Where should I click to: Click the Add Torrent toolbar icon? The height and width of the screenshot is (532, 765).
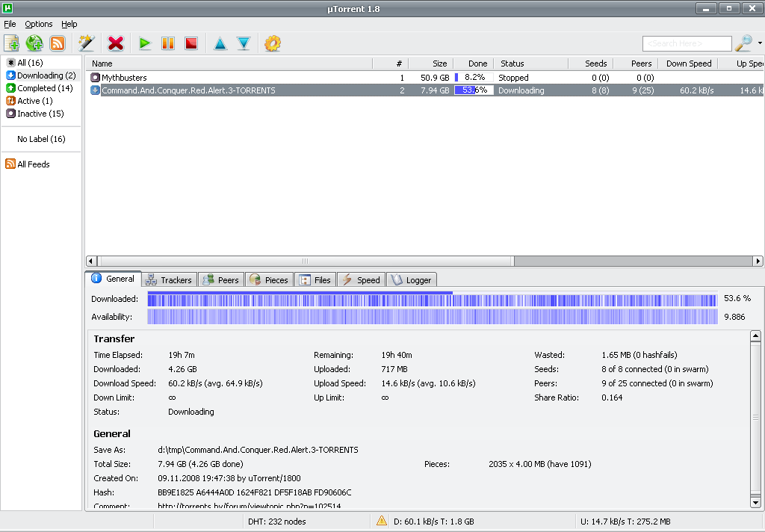pyautogui.click(x=11, y=43)
